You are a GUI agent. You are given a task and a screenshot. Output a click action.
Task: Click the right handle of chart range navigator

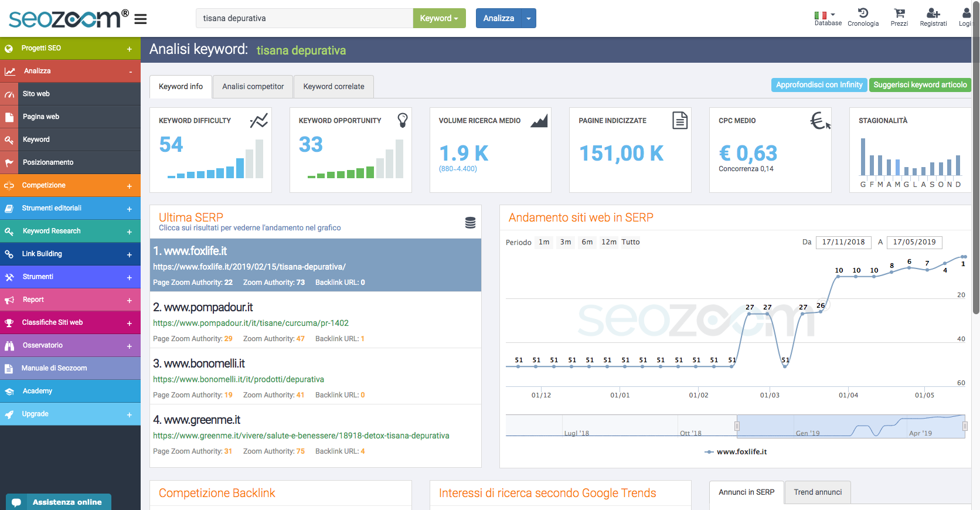965,426
